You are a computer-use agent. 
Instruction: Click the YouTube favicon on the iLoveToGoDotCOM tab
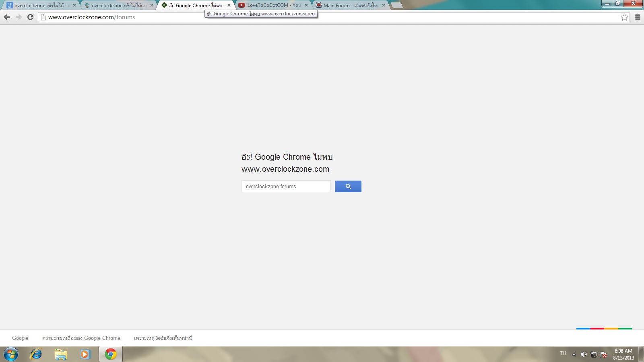coord(242,5)
